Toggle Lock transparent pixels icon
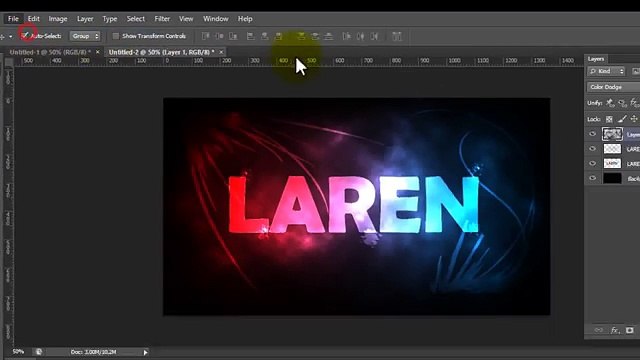 [x=609, y=119]
